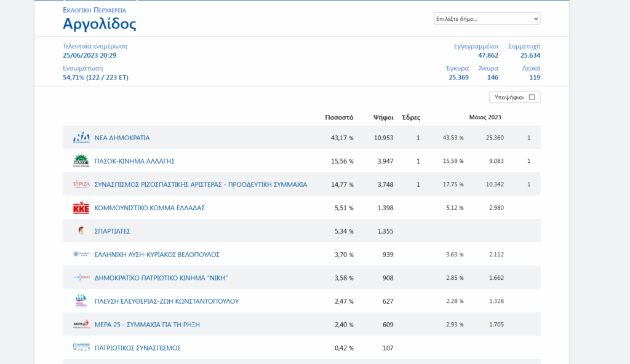The width and height of the screenshot is (630, 364).
Task: Open the ΚΟΜΜΟΥΝΙΣΤΙΚΟ ΚΟΜΜΑ ΕΛΛΑΔΑΣ link
Action: pyautogui.click(x=150, y=208)
